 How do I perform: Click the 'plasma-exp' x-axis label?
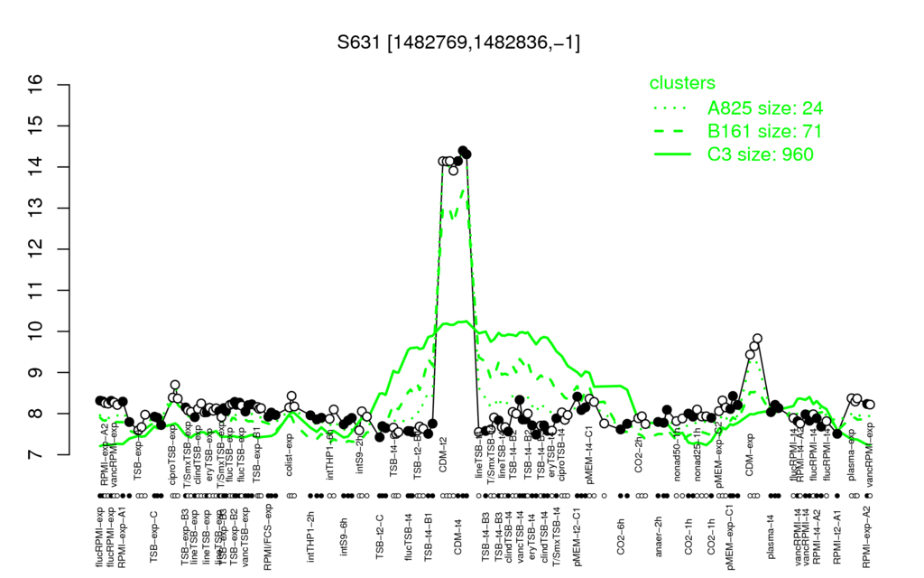pos(852,455)
